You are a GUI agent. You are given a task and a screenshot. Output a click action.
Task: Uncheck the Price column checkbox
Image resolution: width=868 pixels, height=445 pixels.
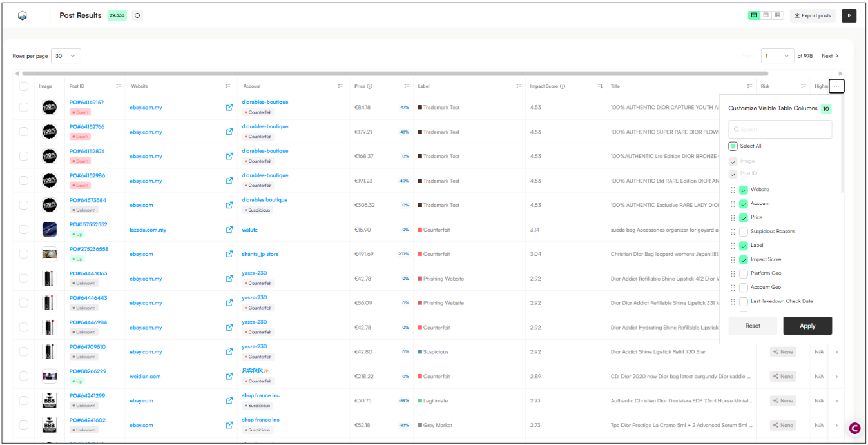(x=744, y=217)
